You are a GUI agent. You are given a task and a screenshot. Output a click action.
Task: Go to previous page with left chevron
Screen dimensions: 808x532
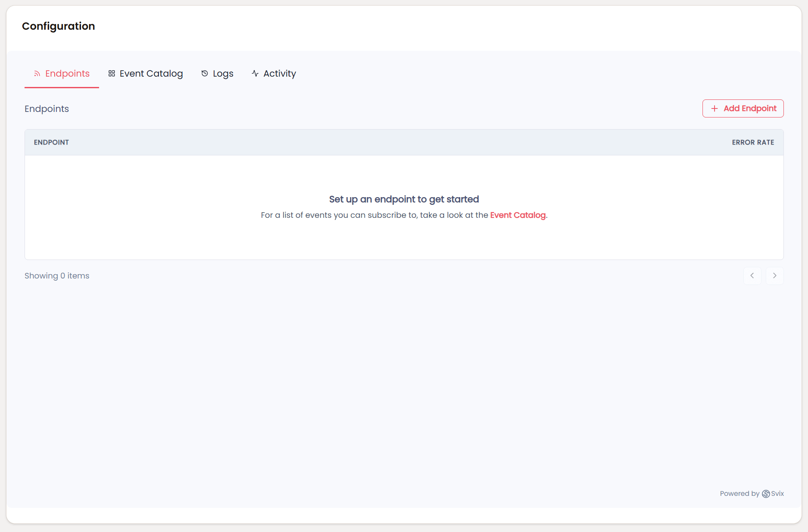coord(752,275)
